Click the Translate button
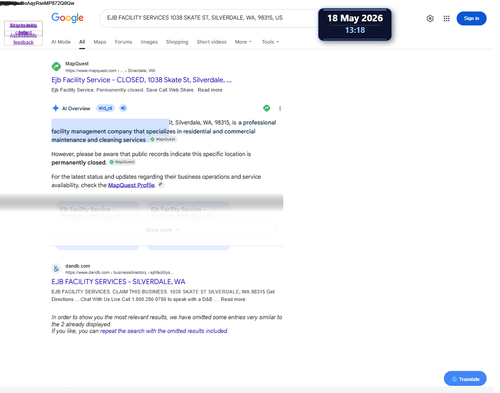The image size is (500, 393). tap(465, 379)
